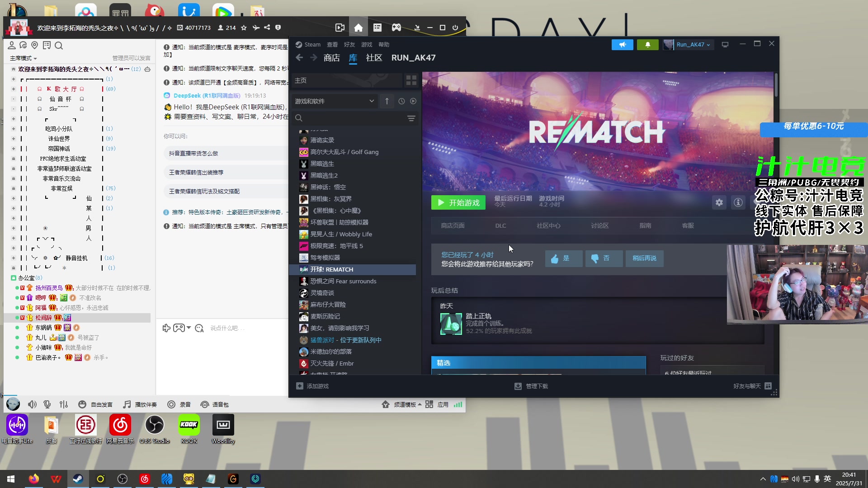Open the location pin icon in YY sidebar
Image resolution: width=868 pixels, height=488 pixels.
tap(35, 45)
